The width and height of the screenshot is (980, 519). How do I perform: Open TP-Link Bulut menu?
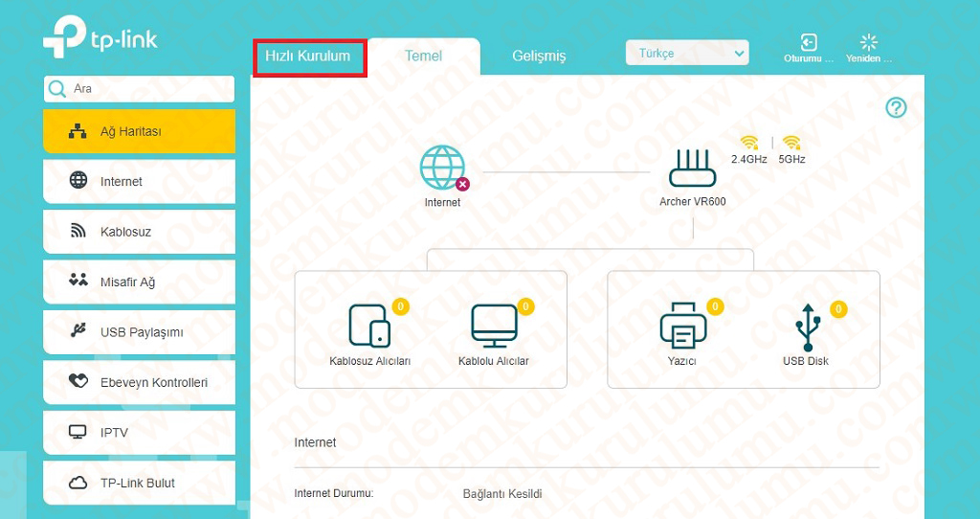(x=139, y=483)
